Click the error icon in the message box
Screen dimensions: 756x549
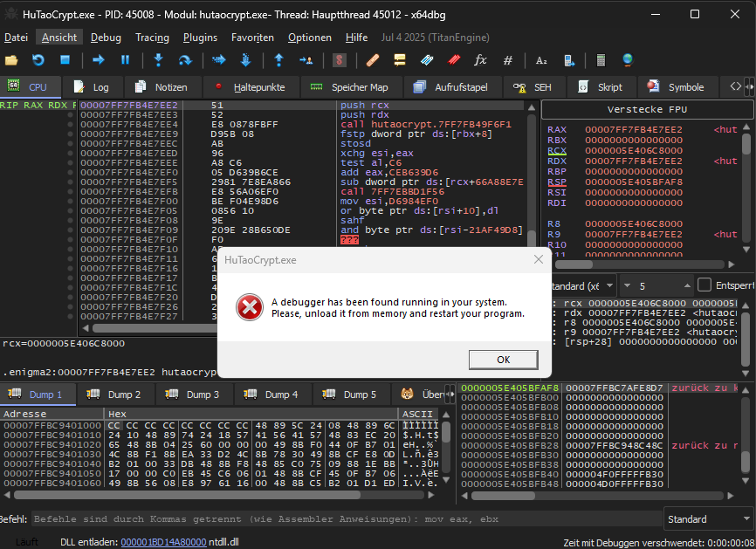[250, 307]
